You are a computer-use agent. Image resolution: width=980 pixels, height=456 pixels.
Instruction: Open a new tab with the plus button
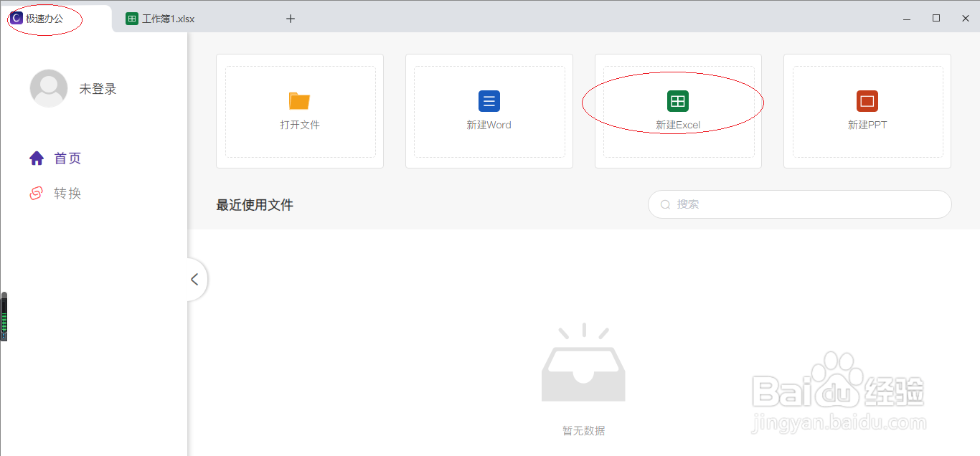pos(290,18)
